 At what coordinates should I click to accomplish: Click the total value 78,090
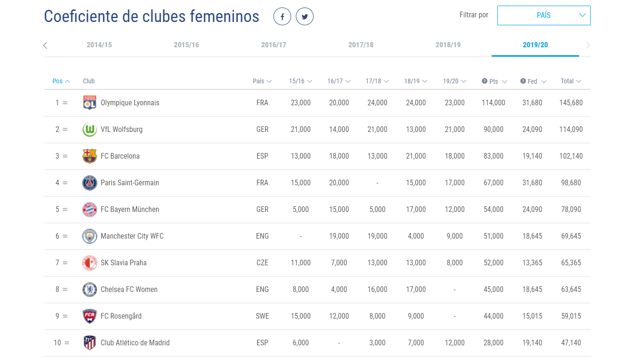tap(571, 209)
